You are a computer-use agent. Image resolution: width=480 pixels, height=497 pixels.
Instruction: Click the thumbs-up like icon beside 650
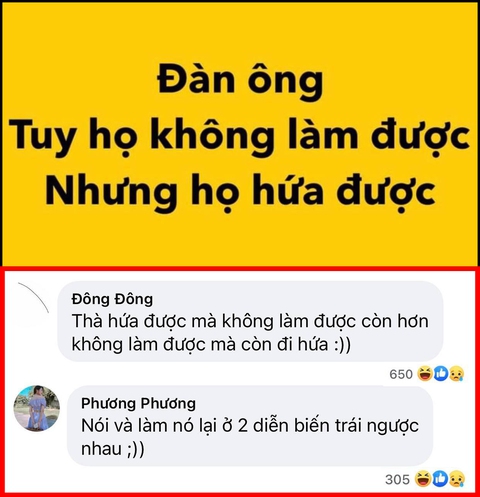click(x=441, y=374)
